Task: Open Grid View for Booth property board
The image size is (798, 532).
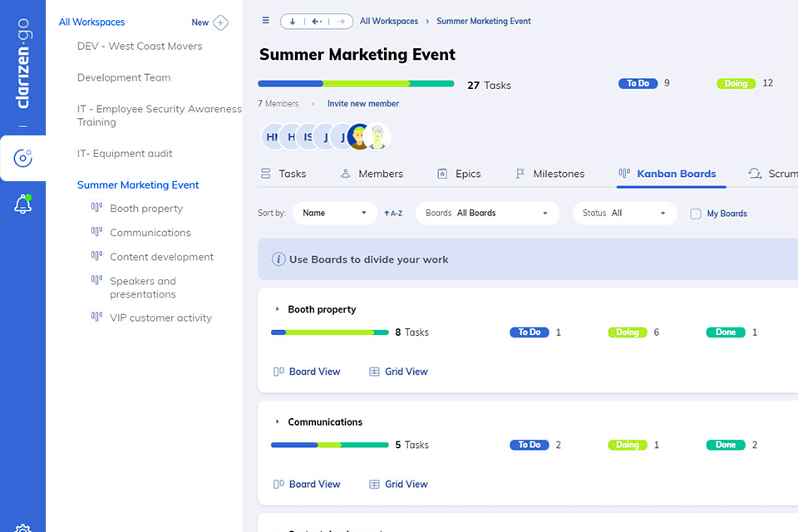Action: (398, 372)
